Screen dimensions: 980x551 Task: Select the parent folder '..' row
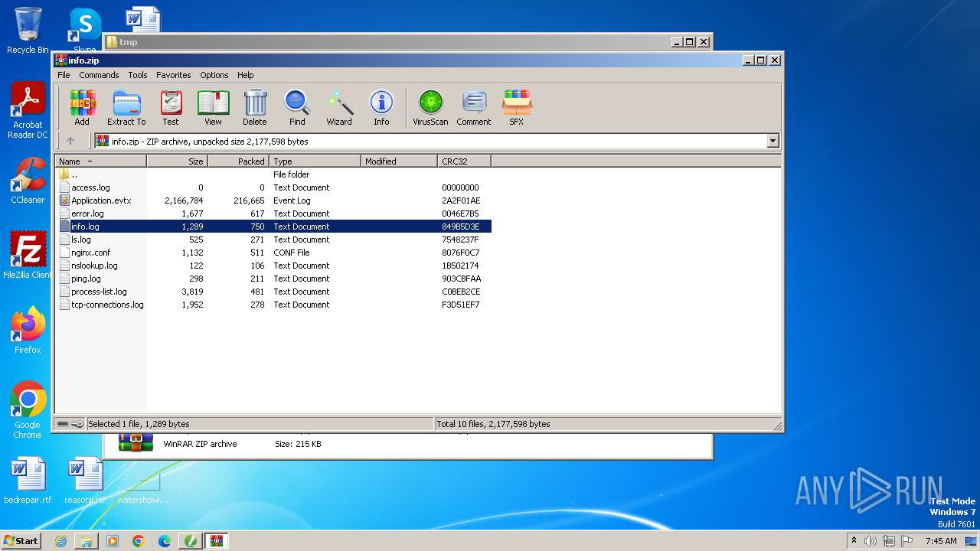[x=273, y=174]
